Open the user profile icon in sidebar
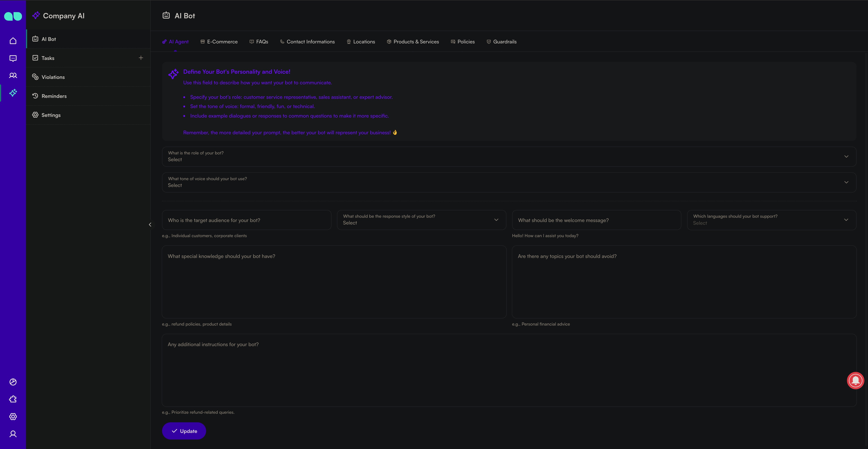The height and width of the screenshot is (449, 868). [x=13, y=434]
